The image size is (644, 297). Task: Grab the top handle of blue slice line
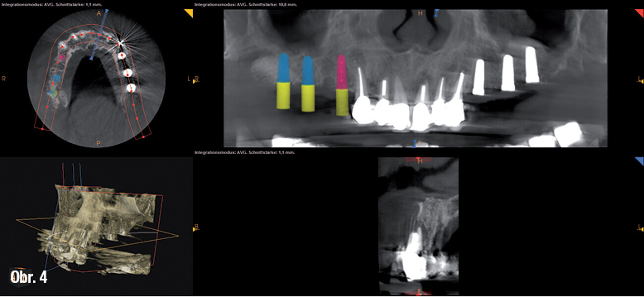click(x=106, y=11)
